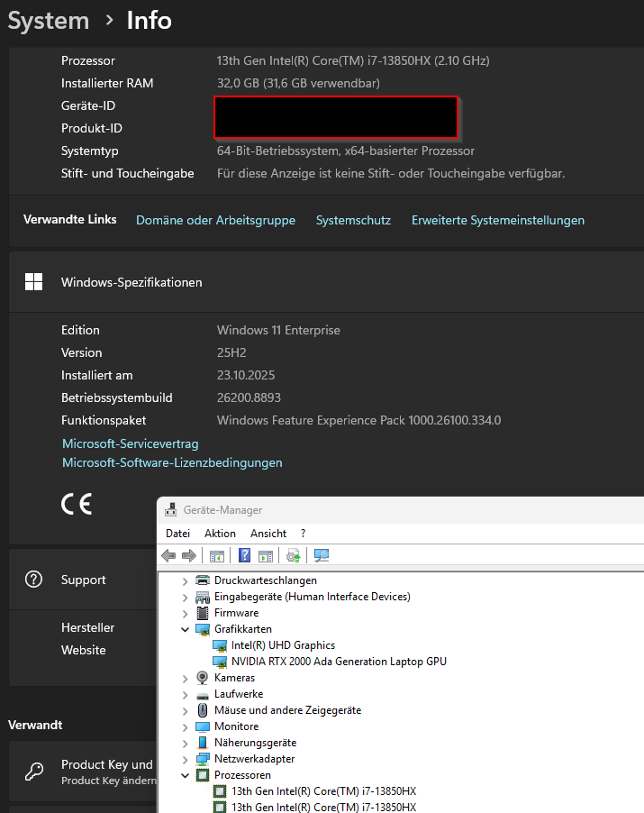This screenshot has height=813, width=644.
Task: Click the Support question mark circle icon
Action: [x=33, y=580]
